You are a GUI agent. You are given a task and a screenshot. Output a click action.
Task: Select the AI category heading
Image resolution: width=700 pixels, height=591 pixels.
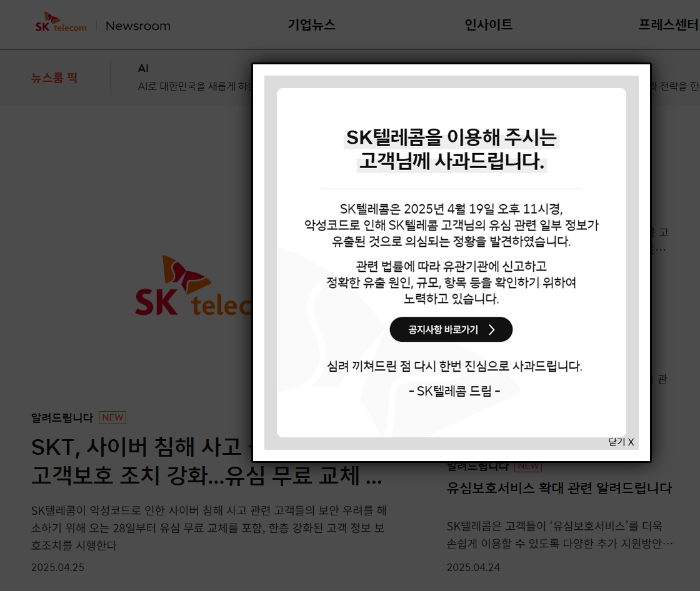pos(143,68)
